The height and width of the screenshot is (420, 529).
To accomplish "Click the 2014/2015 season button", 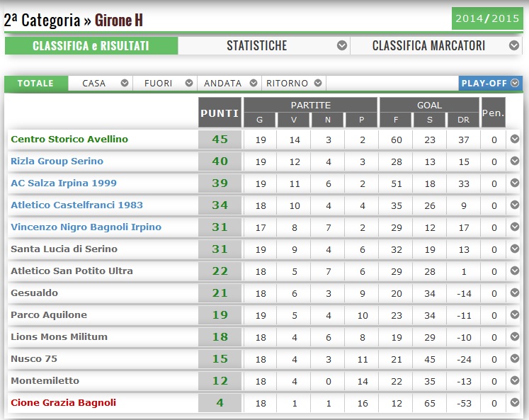I will click(487, 18).
